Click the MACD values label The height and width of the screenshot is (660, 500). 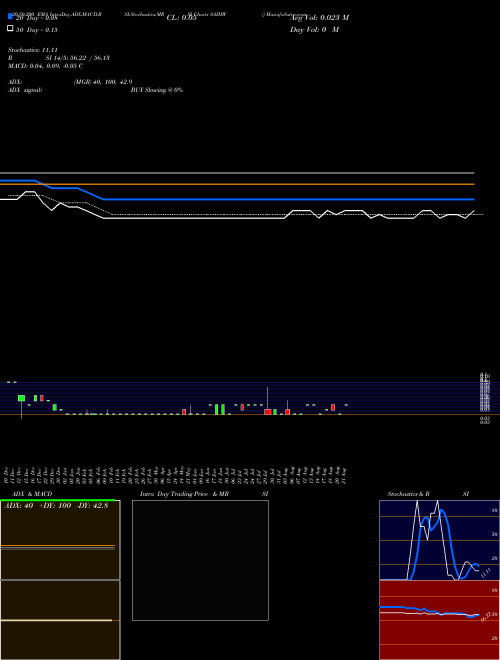click(x=45, y=66)
